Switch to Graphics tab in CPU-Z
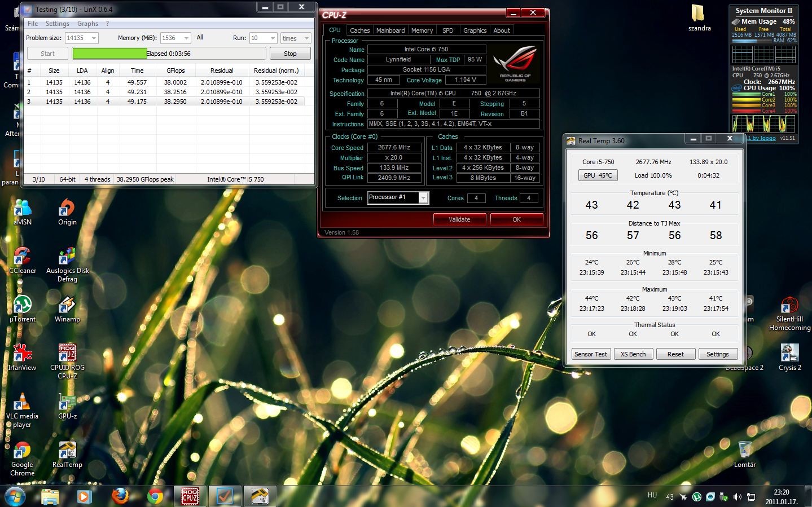 475,30
